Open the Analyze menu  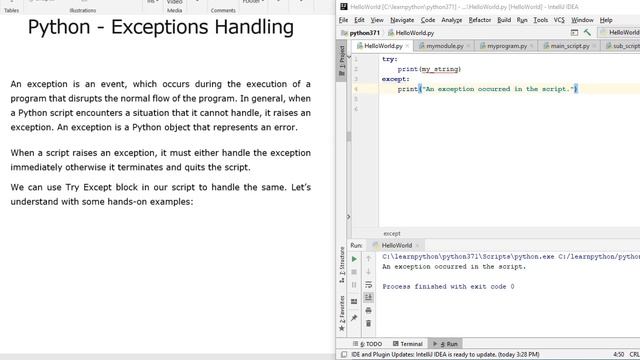451,20
